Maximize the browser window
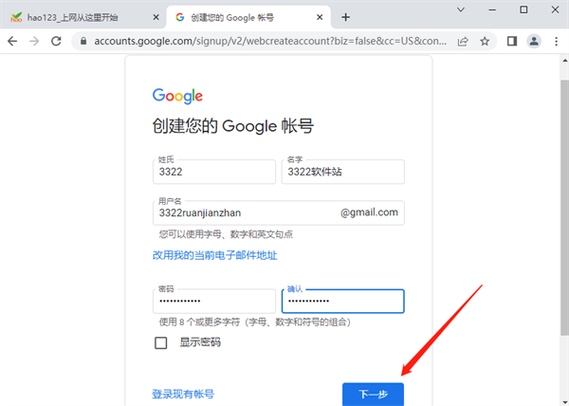 [524, 10]
